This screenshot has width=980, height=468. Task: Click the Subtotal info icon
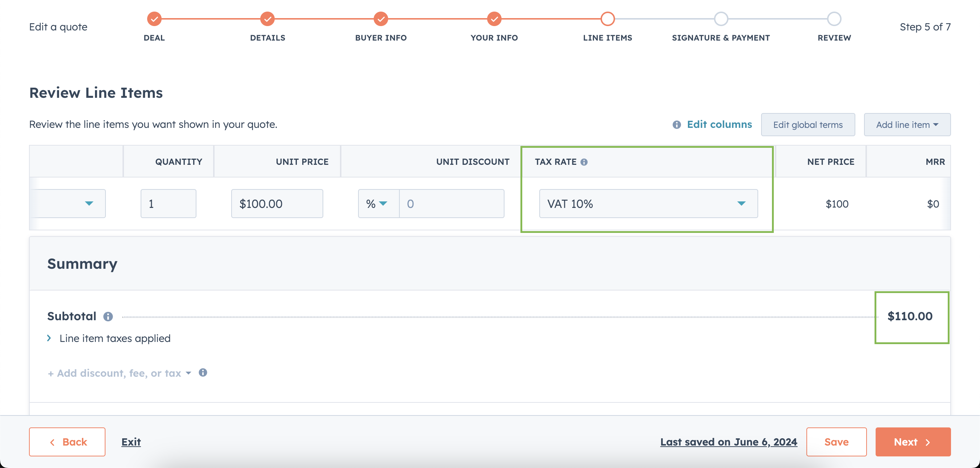(108, 316)
